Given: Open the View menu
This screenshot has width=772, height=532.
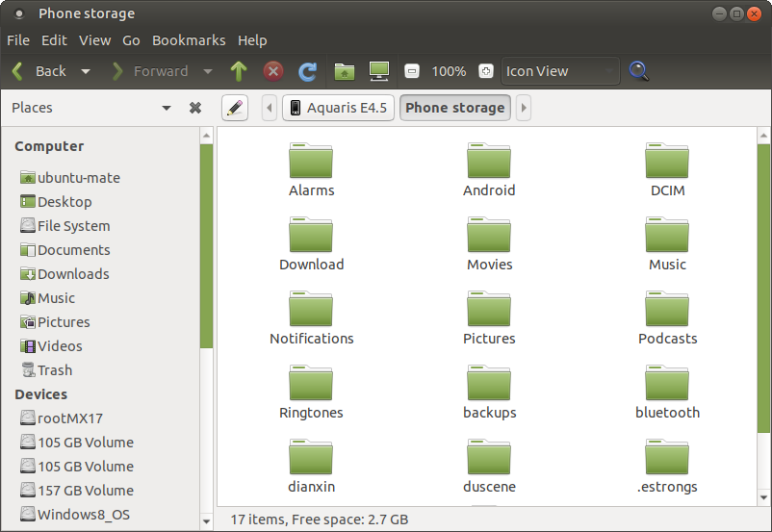Looking at the screenshot, I should pos(94,40).
